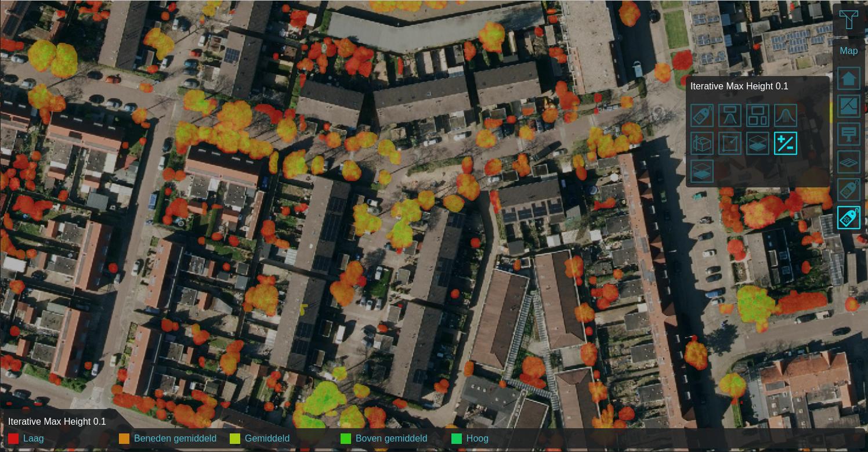This screenshot has height=452, width=868.
Task: Click the red Laag color swatch
Action: coord(13,439)
